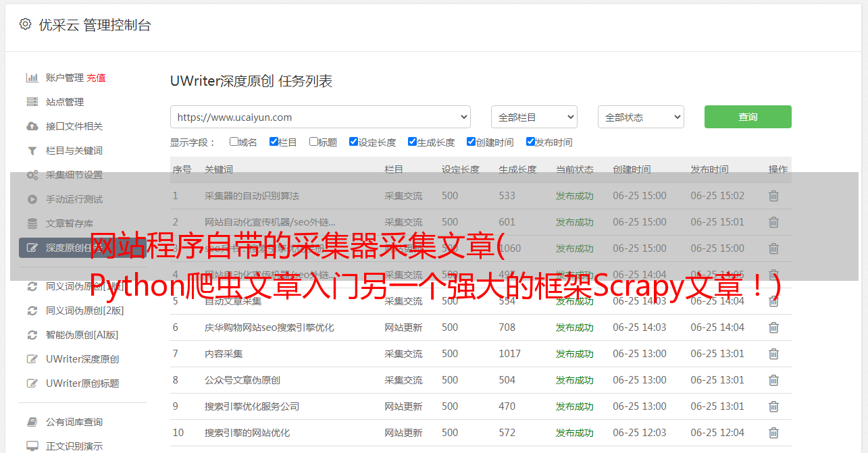Screen dimensions: 868x453
Task: Click keyword 庆华购物网站seo搜索引擎优化
Action: [270, 327]
